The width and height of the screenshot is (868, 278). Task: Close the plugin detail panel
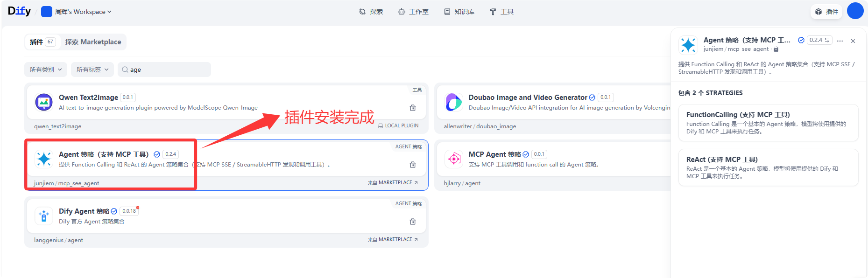(x=853, y=41)
